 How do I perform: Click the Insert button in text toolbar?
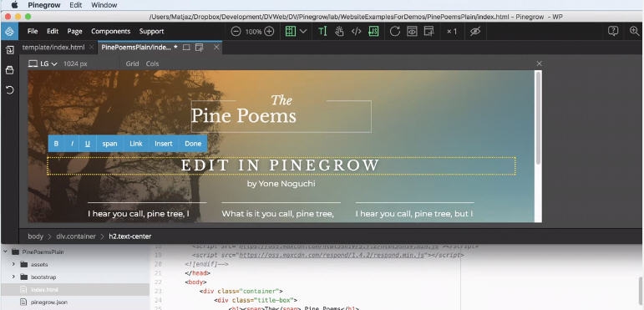click(164, 144)
